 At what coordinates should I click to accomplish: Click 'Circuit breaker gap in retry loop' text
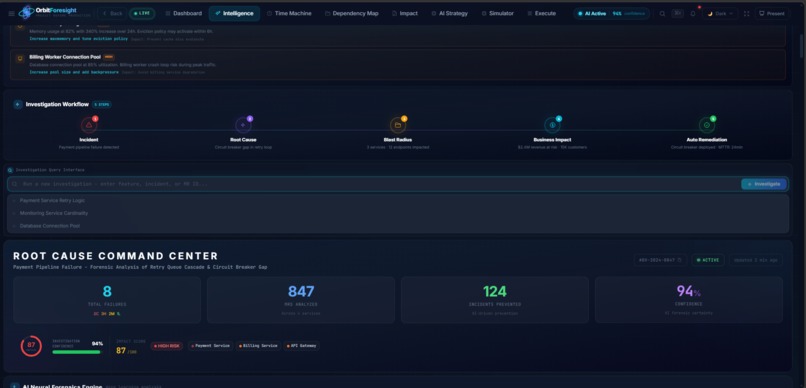(x=243, y=147)
